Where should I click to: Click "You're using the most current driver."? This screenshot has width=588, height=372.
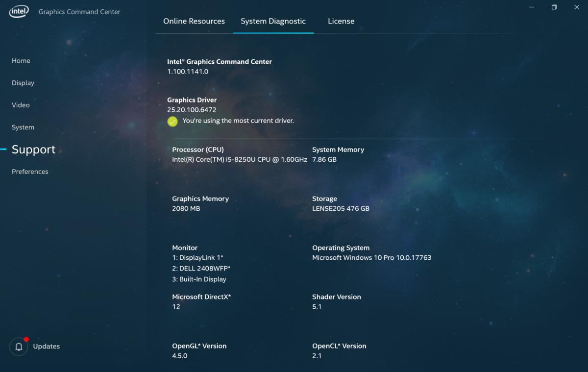238,121
